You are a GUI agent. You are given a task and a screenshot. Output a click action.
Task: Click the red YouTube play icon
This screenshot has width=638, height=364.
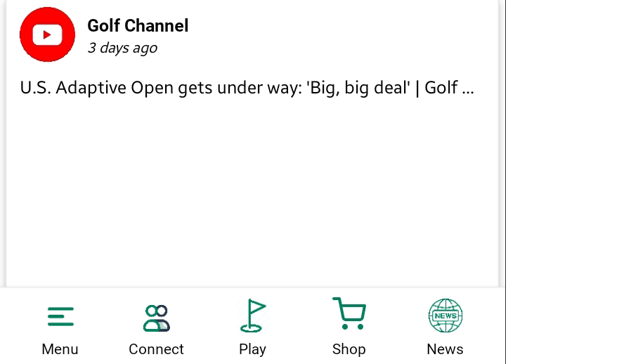click(47, 34)
